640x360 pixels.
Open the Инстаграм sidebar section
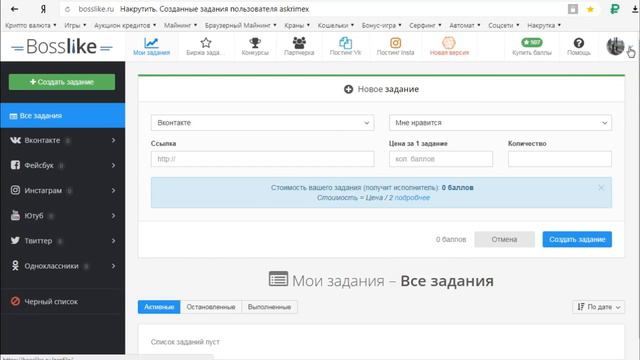(62, 191)
